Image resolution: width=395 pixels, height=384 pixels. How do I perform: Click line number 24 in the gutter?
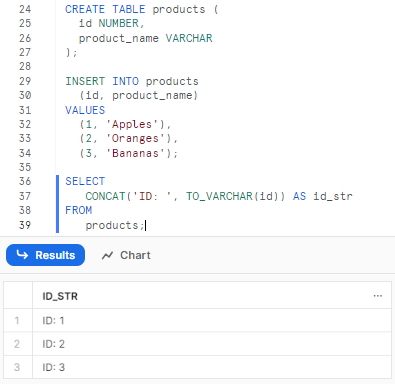pyautogui.click(x=25, y=9)
